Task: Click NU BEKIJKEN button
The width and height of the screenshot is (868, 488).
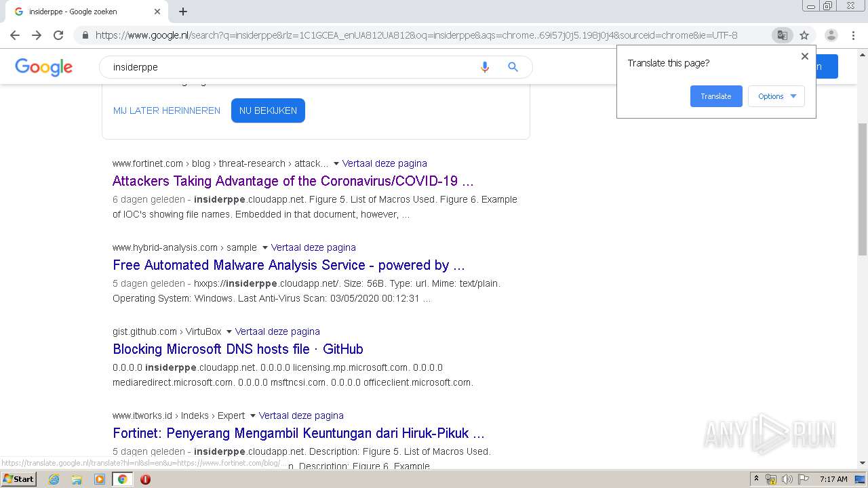Action: pos(268,110)
